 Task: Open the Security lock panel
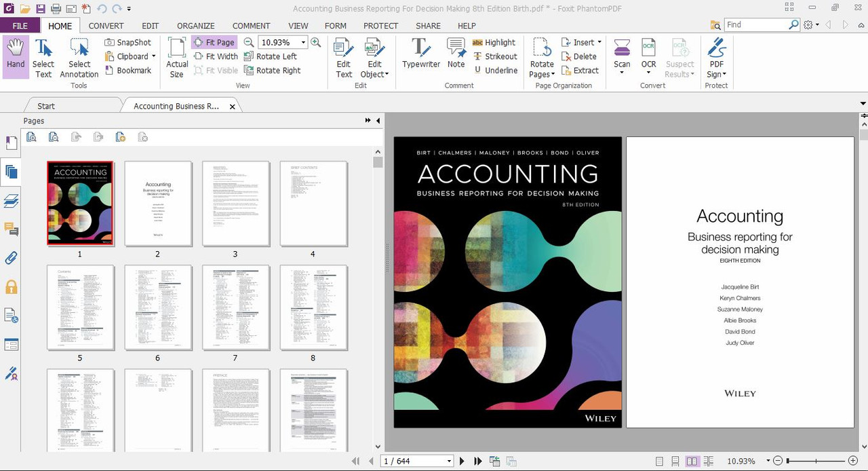(11, 287)
